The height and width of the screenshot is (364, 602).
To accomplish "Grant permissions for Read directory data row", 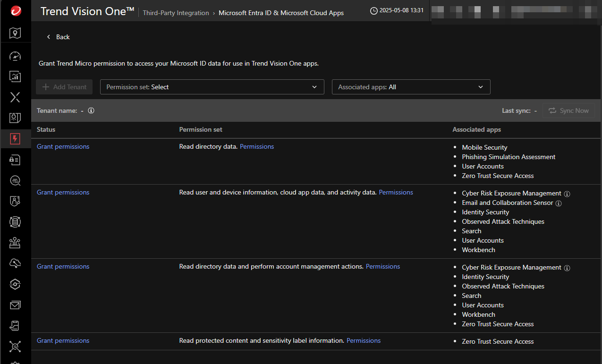I will point(63,147).
